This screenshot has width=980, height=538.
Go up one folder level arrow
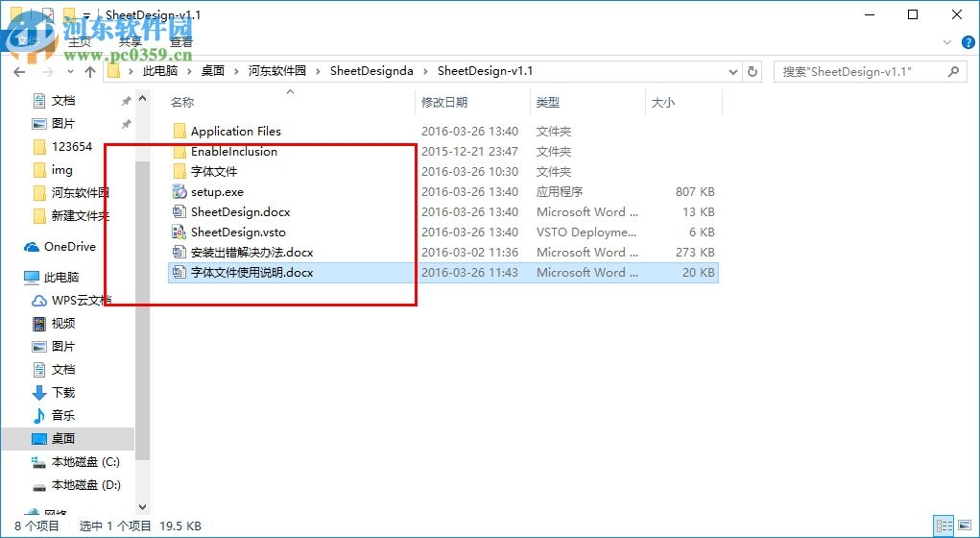click(90, 71)
